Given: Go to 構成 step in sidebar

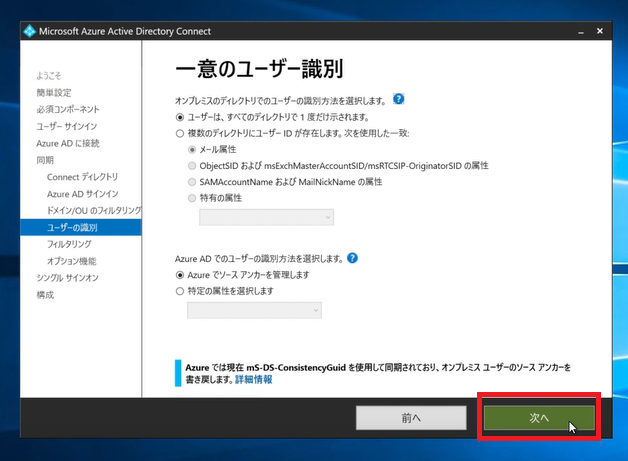Looking at the screenshot, I should pos(45,295).
